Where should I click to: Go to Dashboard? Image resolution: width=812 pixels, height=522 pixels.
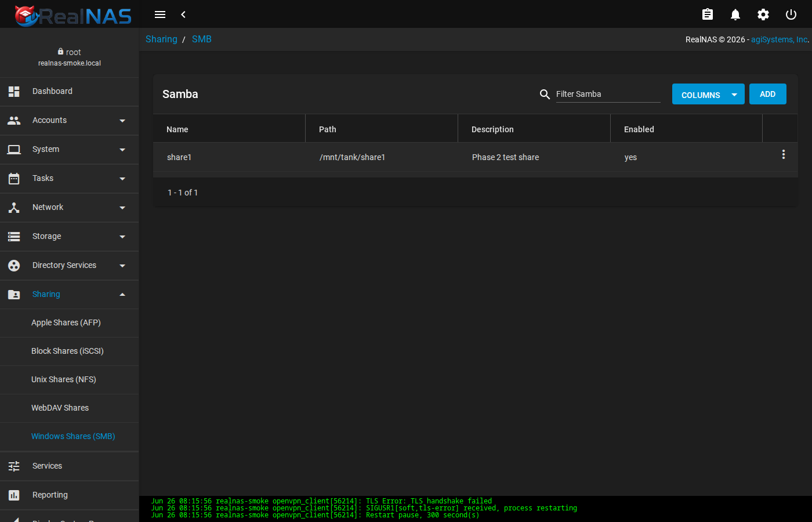70,91
